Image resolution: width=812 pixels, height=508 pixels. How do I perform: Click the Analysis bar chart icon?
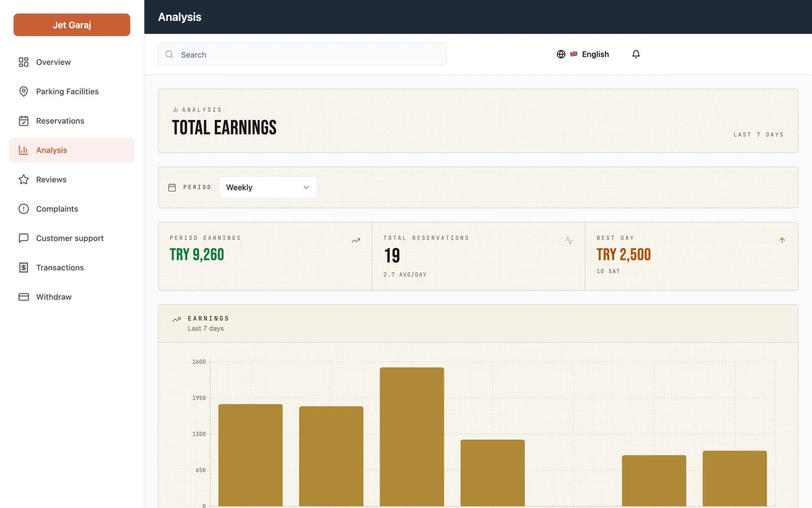coord(23,150)
